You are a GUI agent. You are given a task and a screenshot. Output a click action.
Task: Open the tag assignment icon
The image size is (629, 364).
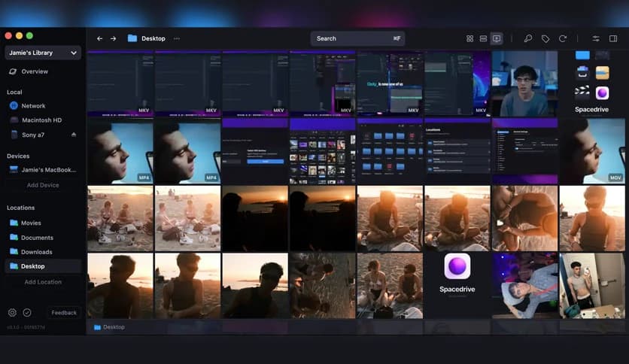545,38
